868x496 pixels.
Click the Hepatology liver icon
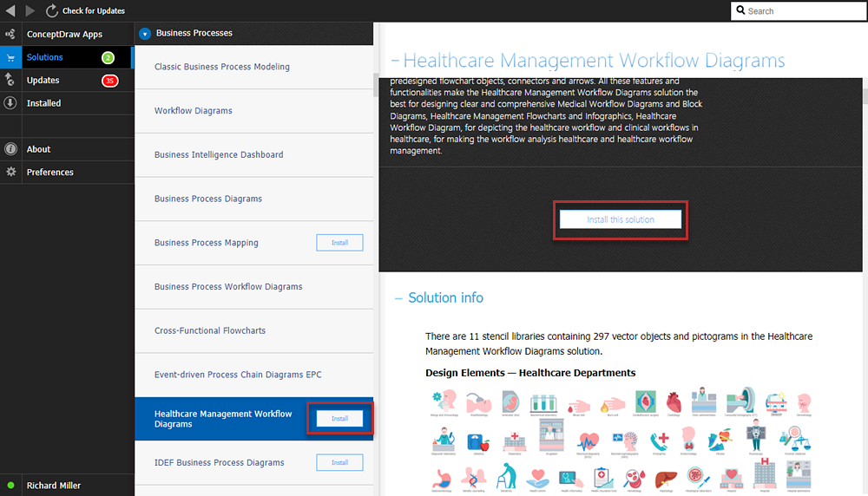(x=667, y=480)
